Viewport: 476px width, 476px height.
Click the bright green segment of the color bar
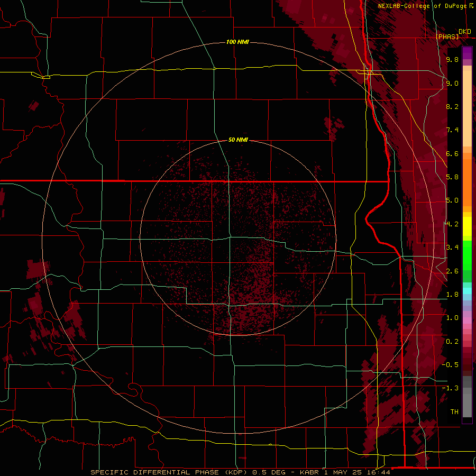(467, 255)
